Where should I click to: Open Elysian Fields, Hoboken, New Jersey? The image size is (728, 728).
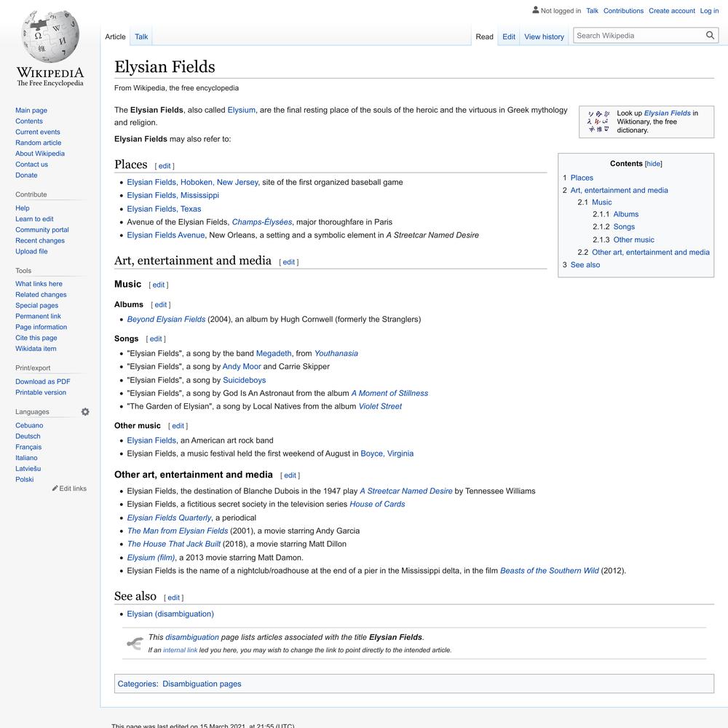tap(193, 183)
